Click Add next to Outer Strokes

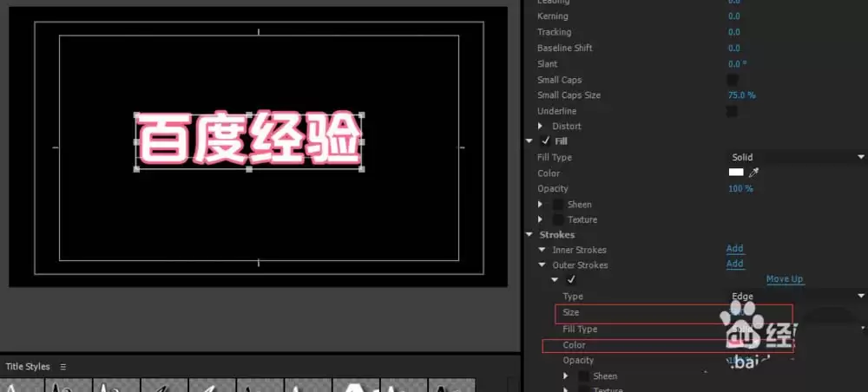point(734,265)
